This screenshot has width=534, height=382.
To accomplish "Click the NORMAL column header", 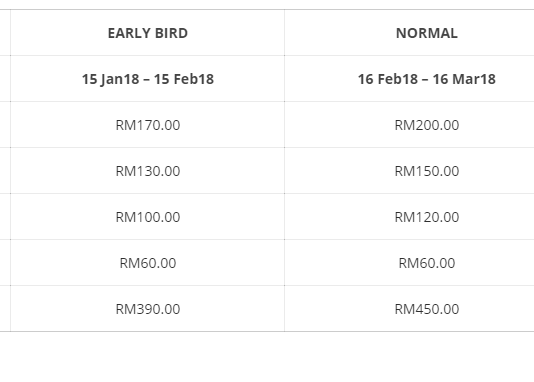I will tap(427, 33).
